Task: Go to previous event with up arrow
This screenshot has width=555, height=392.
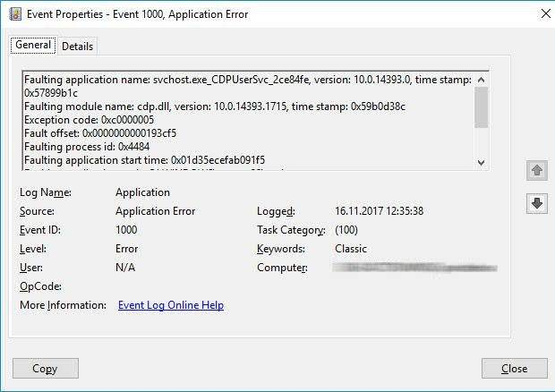Action: pyautogui.click(x=536, y=170)
